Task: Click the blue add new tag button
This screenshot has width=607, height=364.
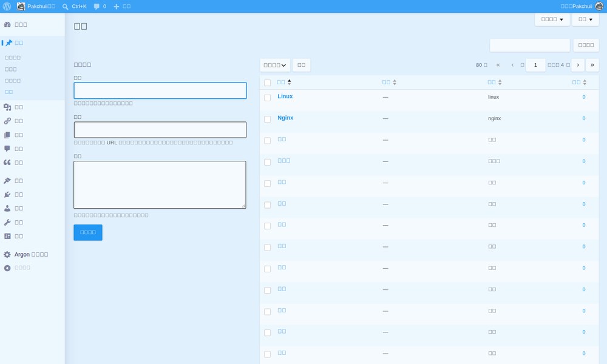Action: (x=88, y=232)
